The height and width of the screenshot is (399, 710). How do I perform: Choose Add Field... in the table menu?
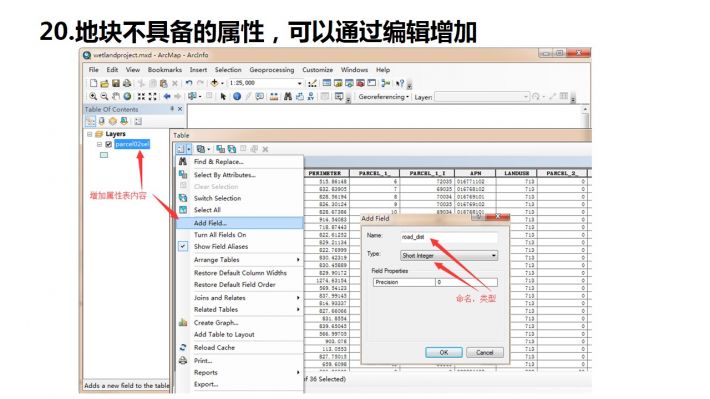pyautogui.click(x=240, y=223)
